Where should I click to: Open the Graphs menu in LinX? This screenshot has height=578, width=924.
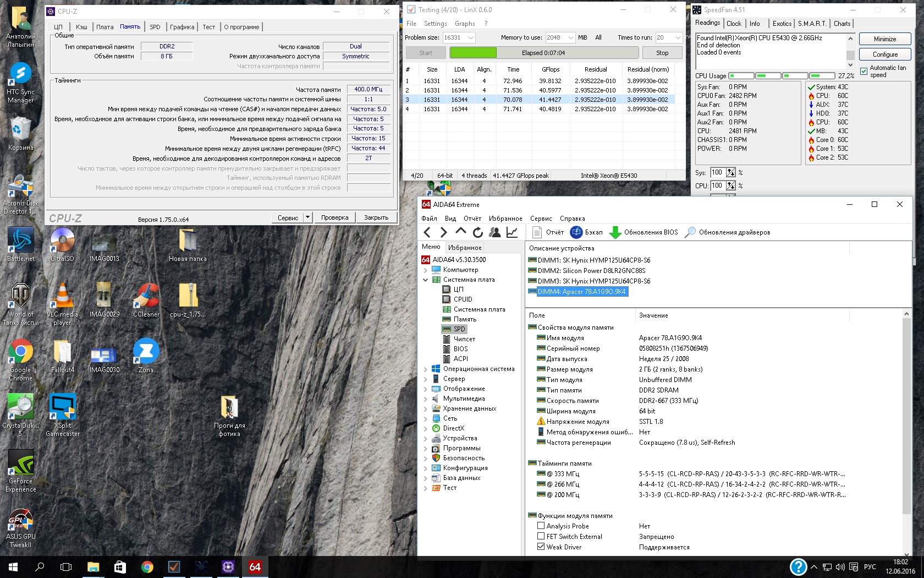click(x=465, y=24)
